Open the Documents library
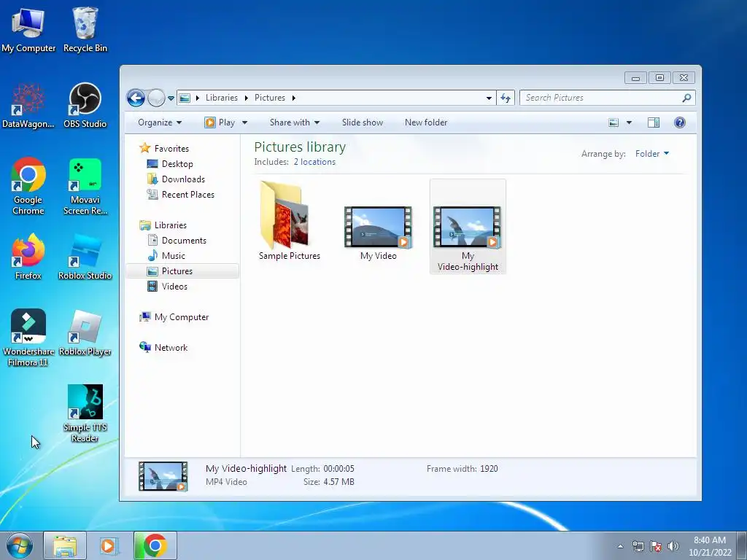The image size is (747, 560). (x=177, y=241)
